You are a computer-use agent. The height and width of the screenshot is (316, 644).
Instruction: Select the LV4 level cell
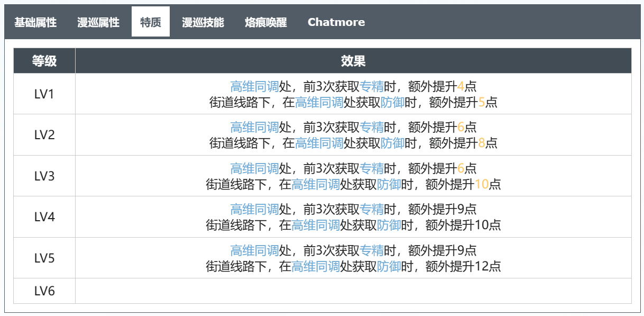click(x=44, y=217)
